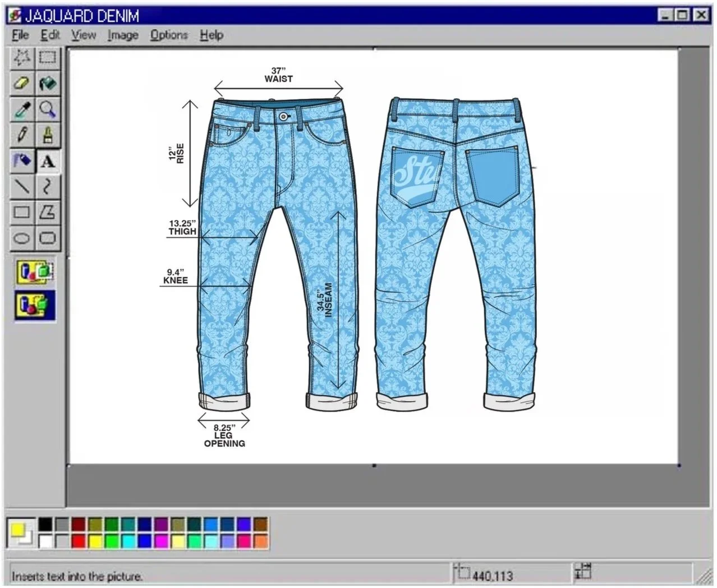Select the Text tool
The image size is (717, 588).
point(48,161)
